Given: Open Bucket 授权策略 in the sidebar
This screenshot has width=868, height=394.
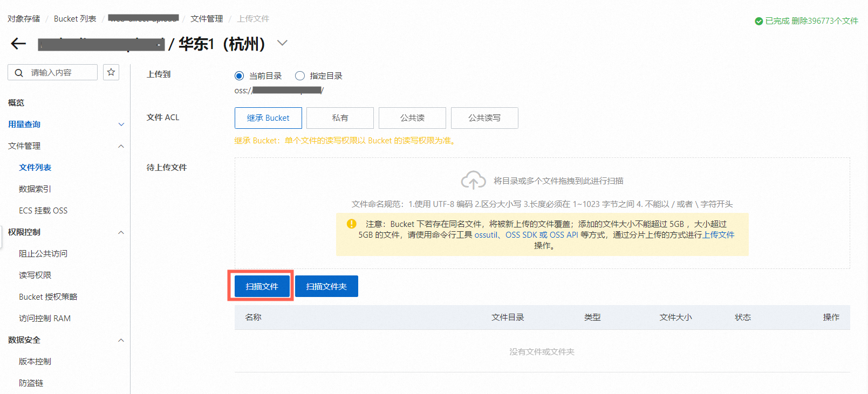Looking at the screenshot, I should pos(48,297).
